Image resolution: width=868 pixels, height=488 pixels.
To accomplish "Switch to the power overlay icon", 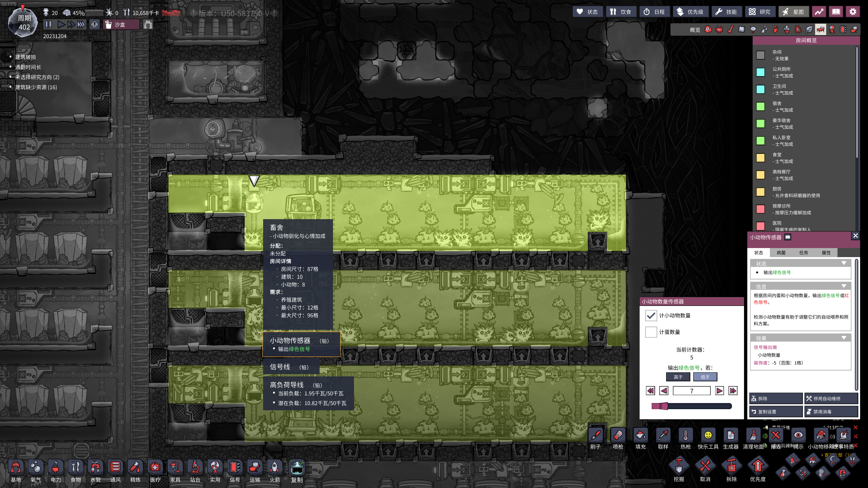I will [x=719, y=30].
